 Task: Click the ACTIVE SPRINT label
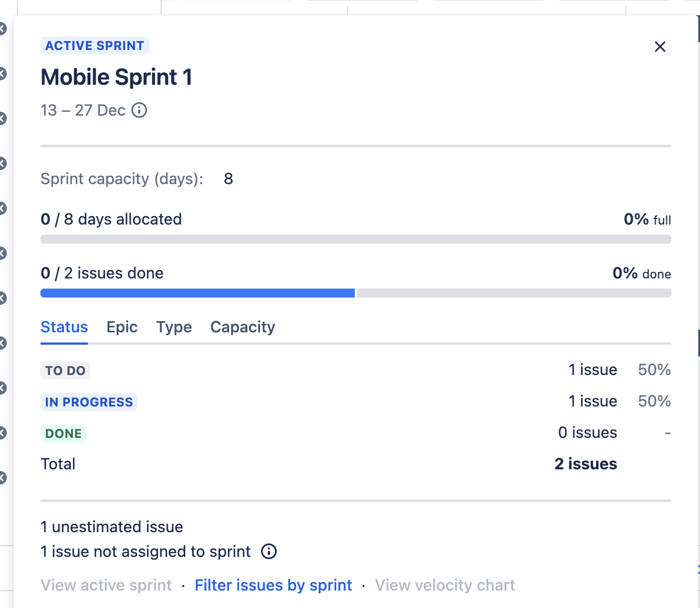coord(94,45)
